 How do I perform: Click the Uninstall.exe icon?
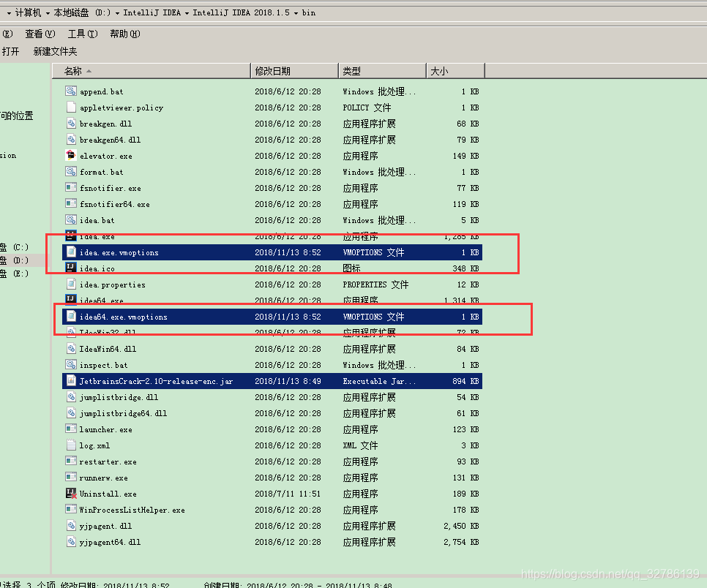pyautogui.click(x=71, y=494)
